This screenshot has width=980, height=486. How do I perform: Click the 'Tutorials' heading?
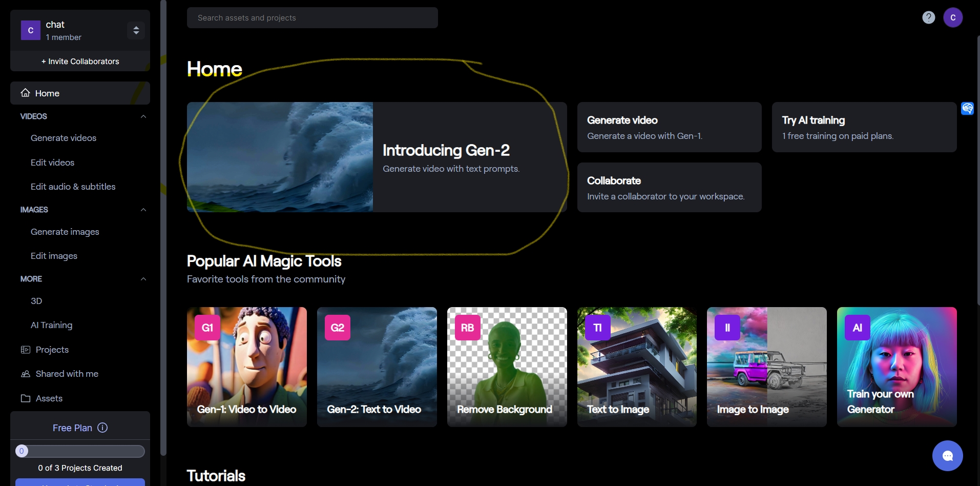point(216,476)
